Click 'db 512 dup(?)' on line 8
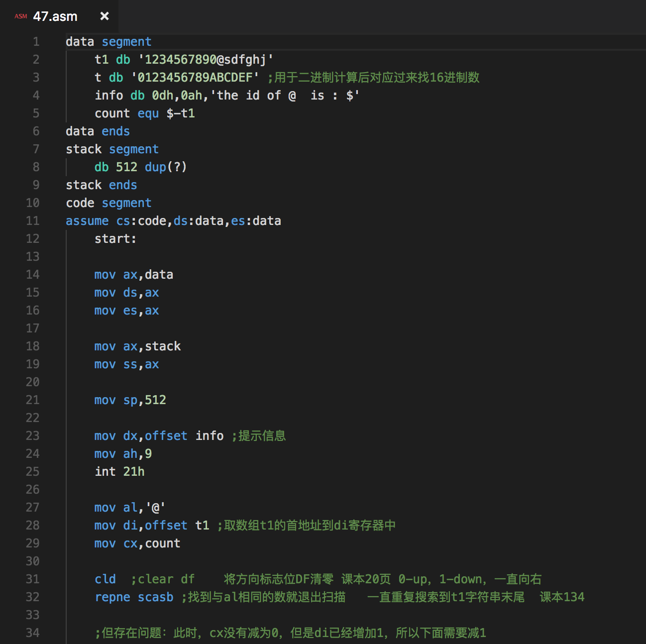The height and width of the screenshot is (644, 646). pos(141,167)
